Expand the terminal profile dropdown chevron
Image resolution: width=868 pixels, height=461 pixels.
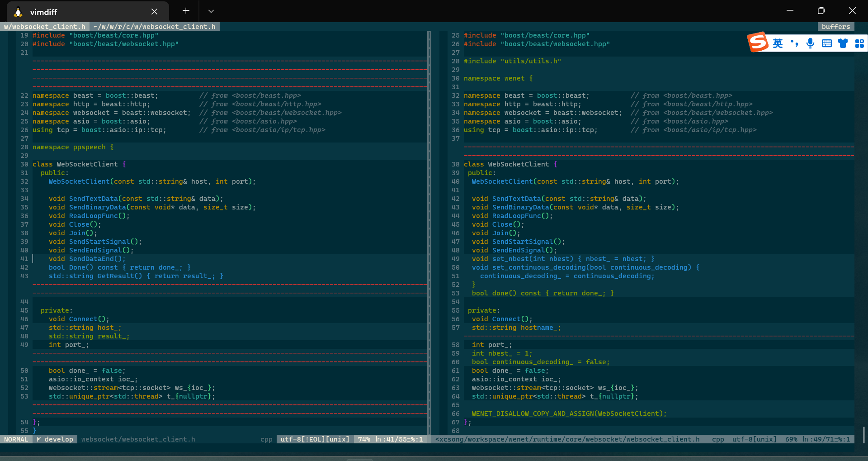click(x=211, y=11)
